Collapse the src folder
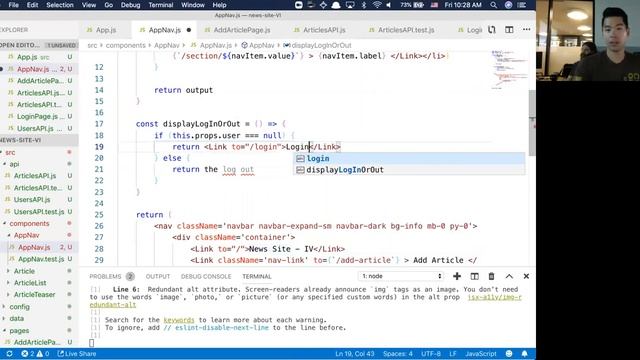Image resolution: width=640 pixels, height=360 pixels. [10, 152]
